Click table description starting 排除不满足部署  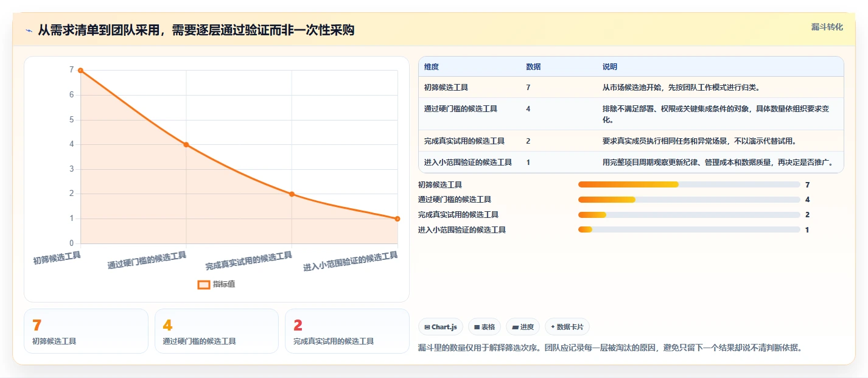[716, 114]
